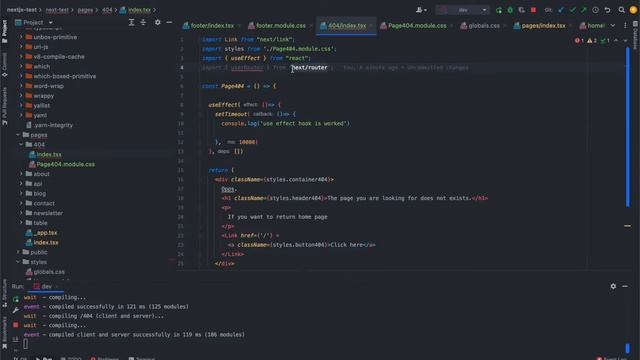Expand the newsletter folder
The width and height of the screenshot is (640, 360).
[x=21, y=213]
